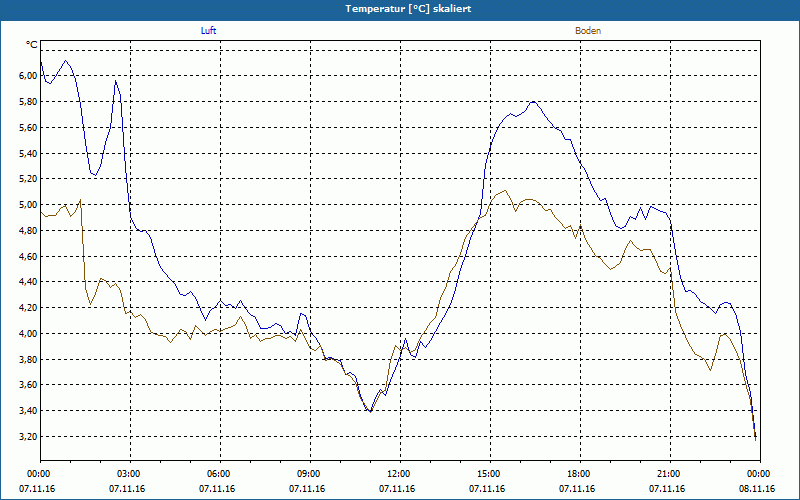Click the 5,60 y-axis value
Screen dimensions: 800x500
[x=28, y=127]
